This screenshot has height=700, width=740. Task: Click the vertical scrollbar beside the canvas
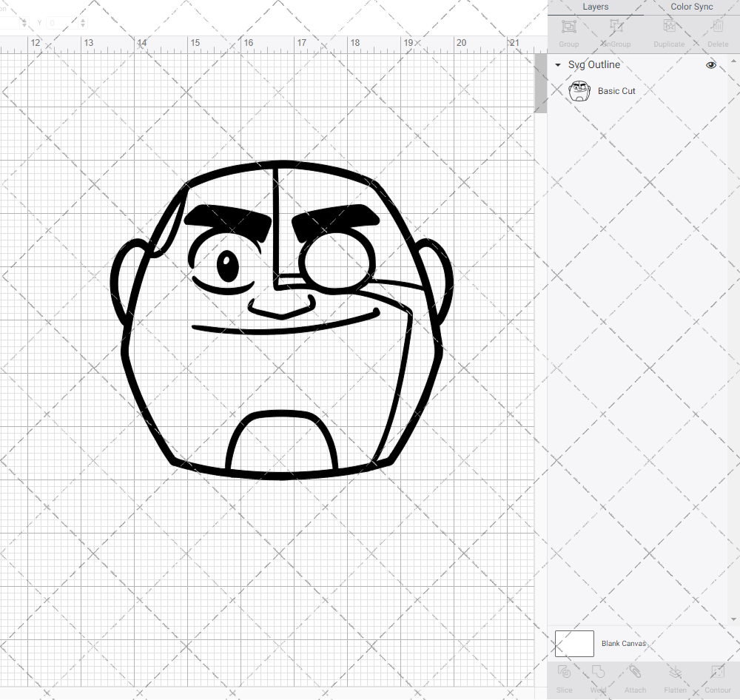point(539,81)
